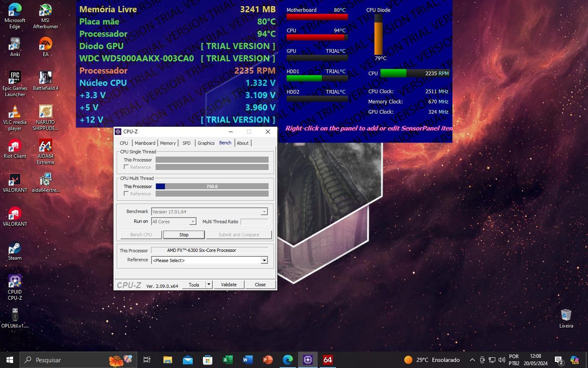Open notification center icon
This screenshot has height=368, width=588.
[x=559, y=360]
